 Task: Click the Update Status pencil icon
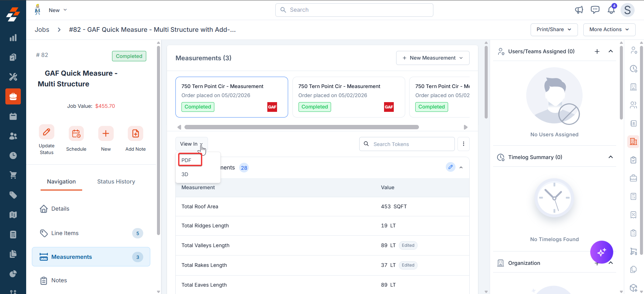[47, 132]
